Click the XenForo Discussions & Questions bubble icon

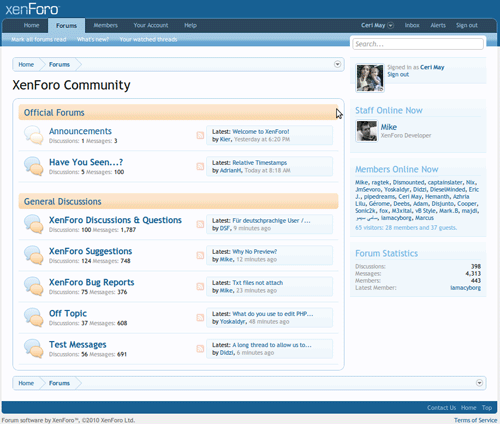click(x=34, y=224)
